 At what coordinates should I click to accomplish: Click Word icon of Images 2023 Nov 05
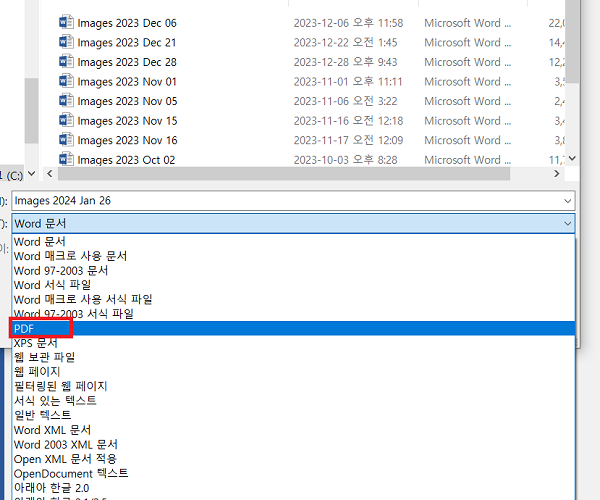[x=66, y=100]
